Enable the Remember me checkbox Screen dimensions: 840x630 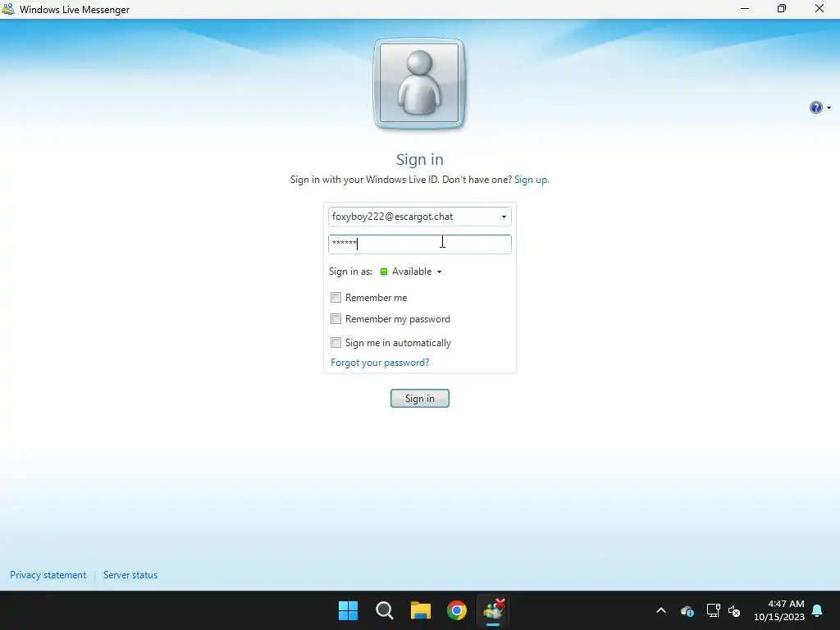coord(336,297)
